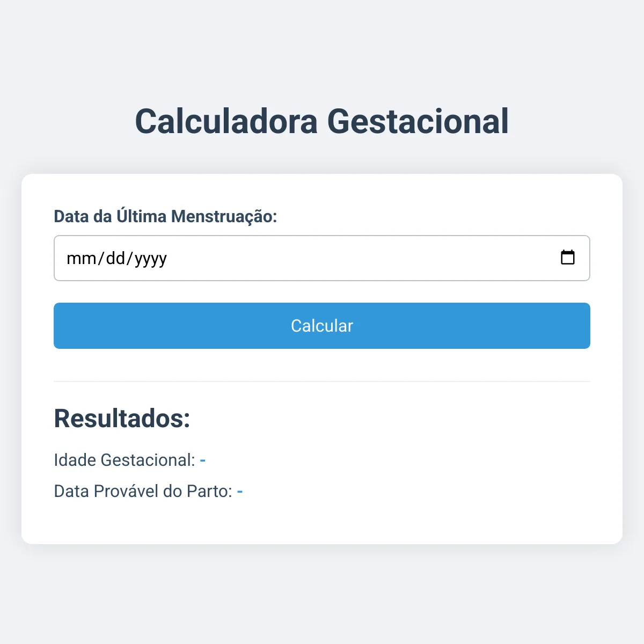Click the Data Provável do Parto label

pyautogui.click(x=143, y=491)
